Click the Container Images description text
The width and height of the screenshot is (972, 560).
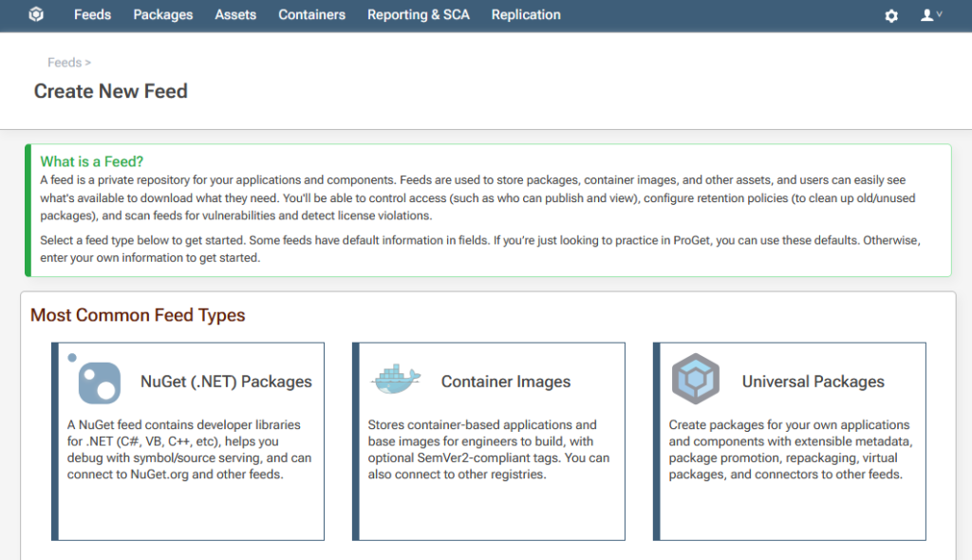click(x=489, y=450)
